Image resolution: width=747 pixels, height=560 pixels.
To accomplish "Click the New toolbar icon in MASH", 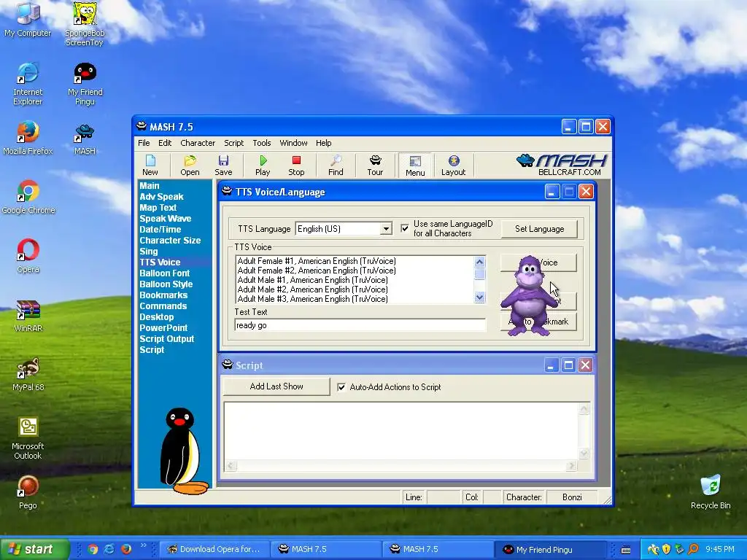I will 150,166.
